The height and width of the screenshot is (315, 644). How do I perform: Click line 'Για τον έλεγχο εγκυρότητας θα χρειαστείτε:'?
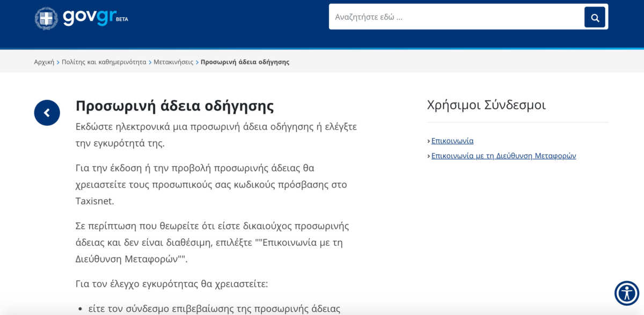pos(172,283)
